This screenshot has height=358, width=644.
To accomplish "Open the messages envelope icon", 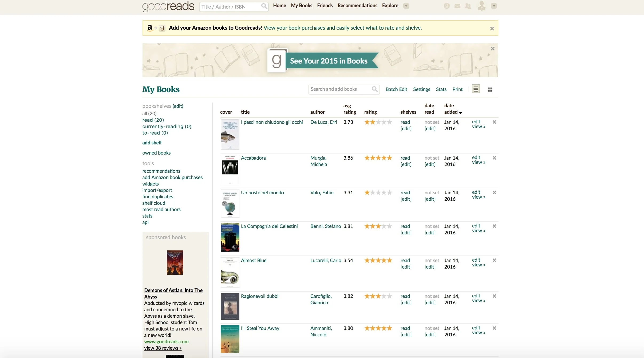I will point(457,6).
